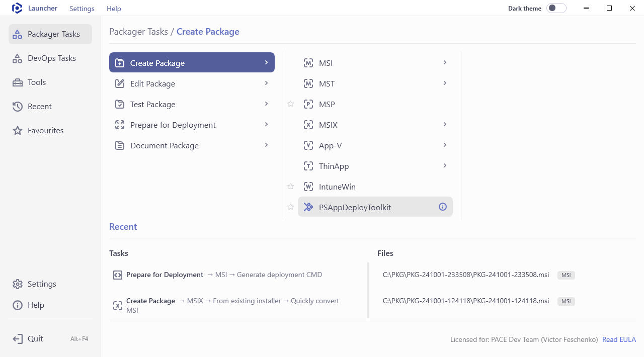Screen dimensions: 644x357
Task: Click the ThinApp format icon
Action: pyautogui.click(x=308, y=166)
